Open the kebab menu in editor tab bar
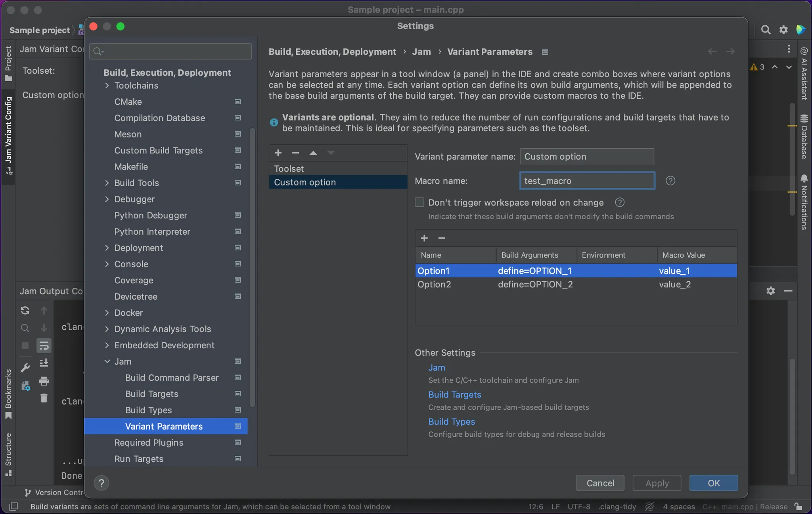 (x=789, y=49)
